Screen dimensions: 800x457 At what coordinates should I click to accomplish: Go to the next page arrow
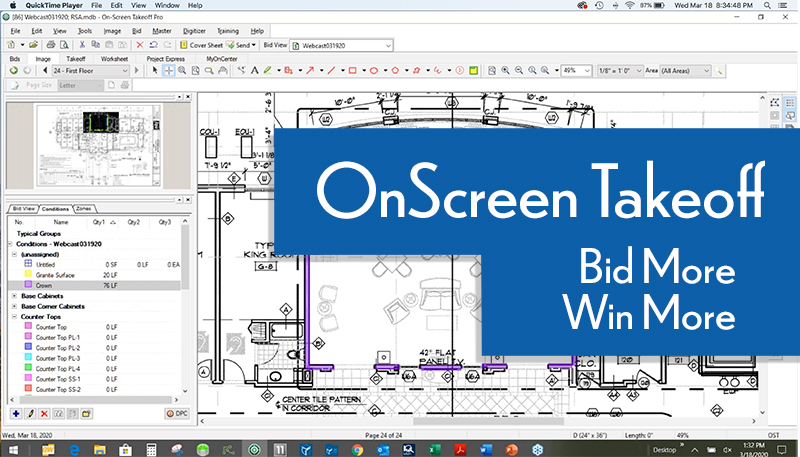click(136, 70)
